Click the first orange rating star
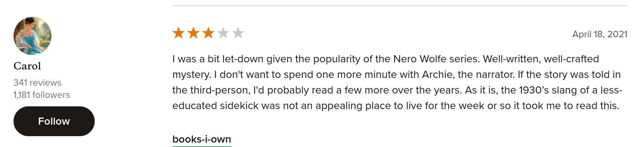This screenshot has width=644, height=147. tap(179, 33)
